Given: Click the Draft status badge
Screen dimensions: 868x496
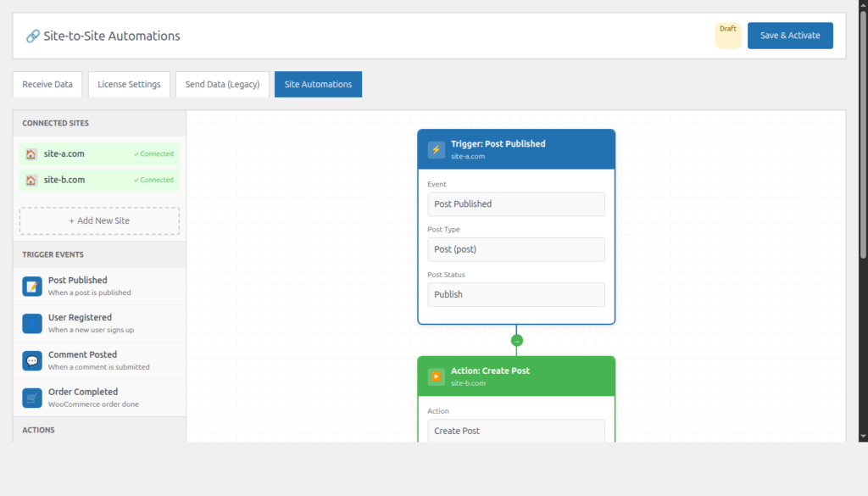Looking at the screenshot, I should 728,36.
